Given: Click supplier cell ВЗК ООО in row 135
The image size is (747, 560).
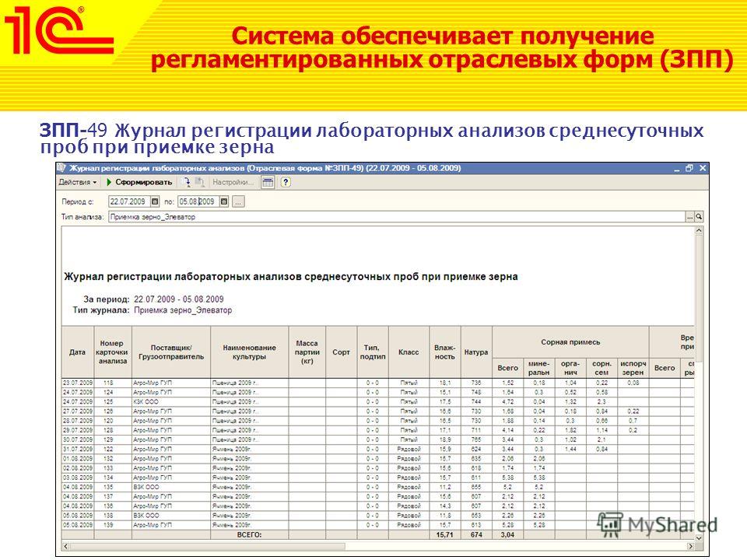Looking at the screenshot, I should click(x=171, y=487).
